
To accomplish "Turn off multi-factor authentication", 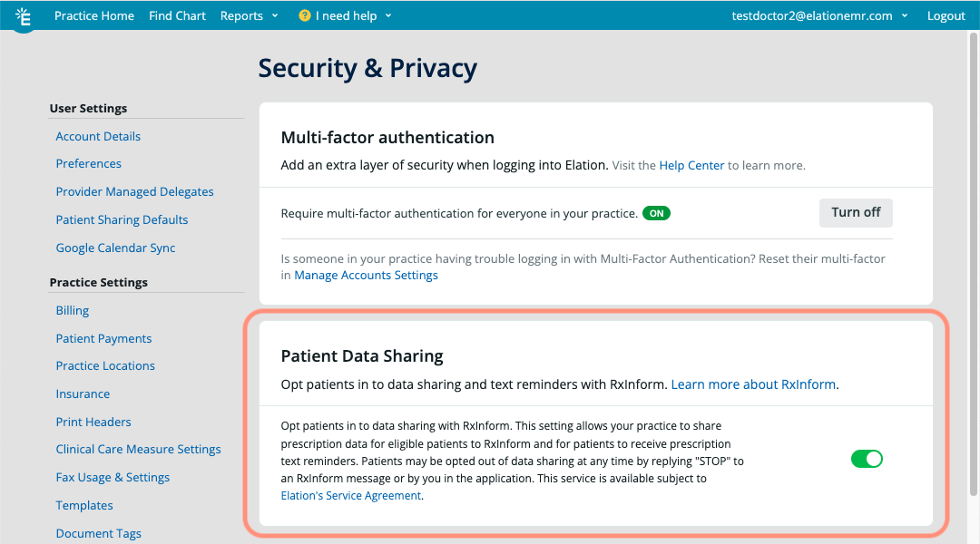I will coord(856,212).
